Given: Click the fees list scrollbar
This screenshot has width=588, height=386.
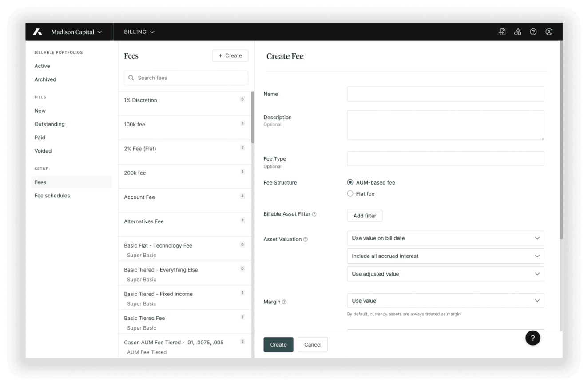Looking at the screenshot, I should point(253,118).
